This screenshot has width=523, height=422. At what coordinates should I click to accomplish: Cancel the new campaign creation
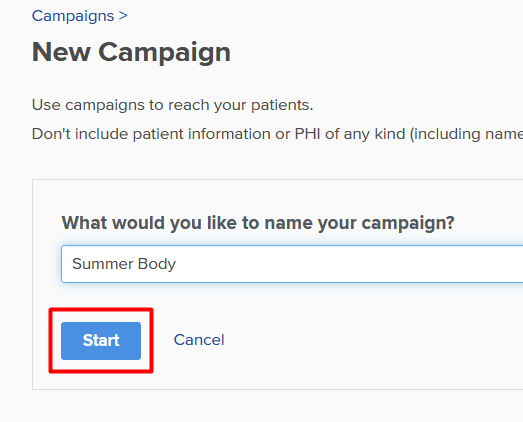point(199,340)
